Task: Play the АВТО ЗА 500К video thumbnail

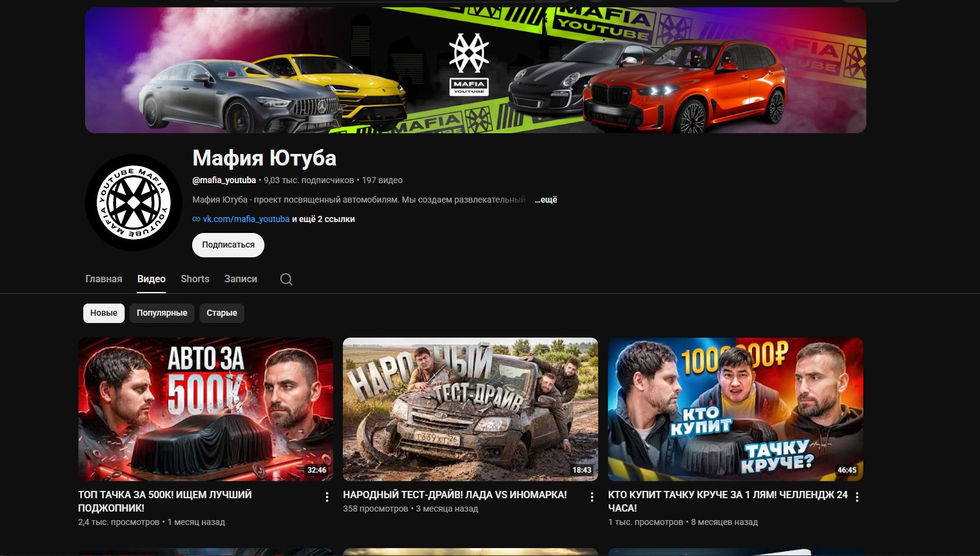Action: [205, 409]
